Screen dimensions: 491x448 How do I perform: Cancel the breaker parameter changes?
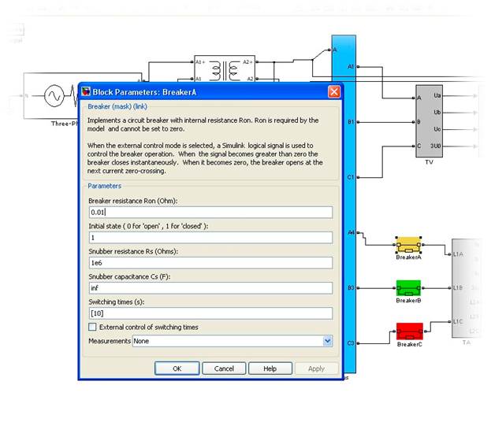[224, 368]
